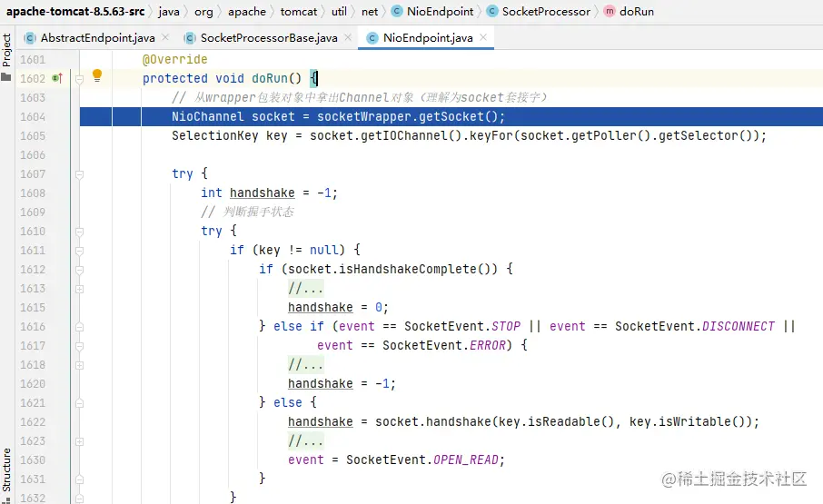Click the apache breadcrumb package
This screenshot has width=823, height=504.
click(x=247, y=11)
